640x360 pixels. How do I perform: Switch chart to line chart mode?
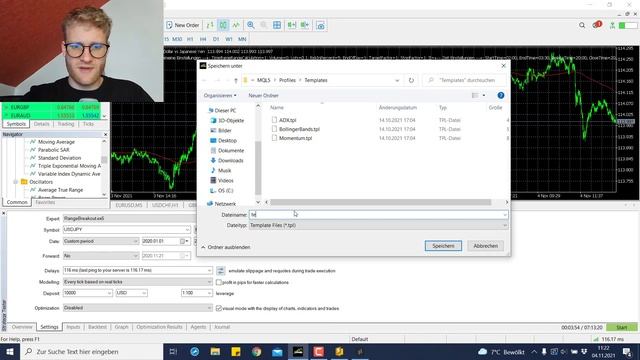click(x=236, y=25)
